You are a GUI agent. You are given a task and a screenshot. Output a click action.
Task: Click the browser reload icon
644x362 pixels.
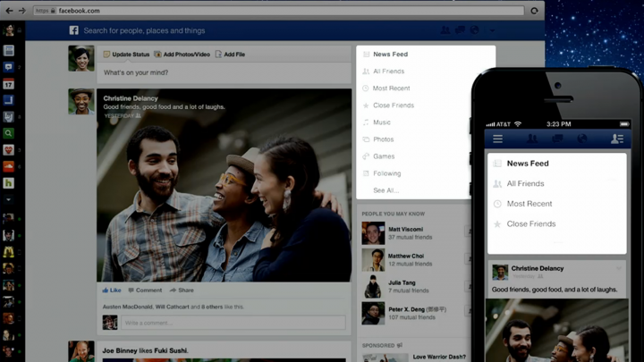click(x=534, y=11)
